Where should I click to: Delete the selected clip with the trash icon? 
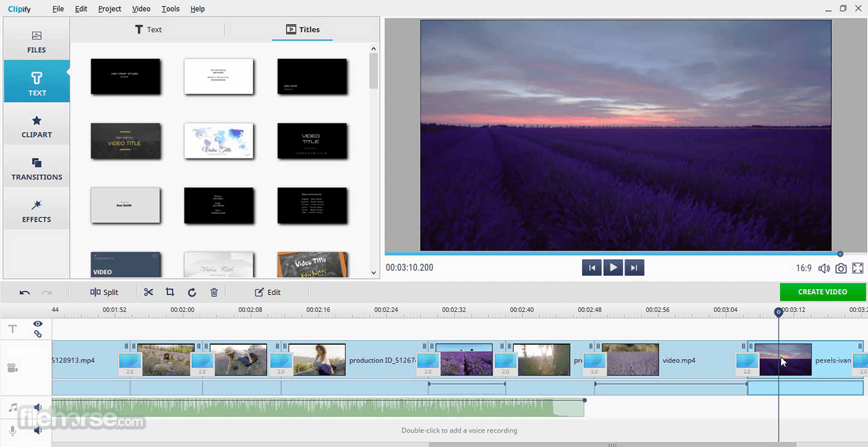point(214,293)
